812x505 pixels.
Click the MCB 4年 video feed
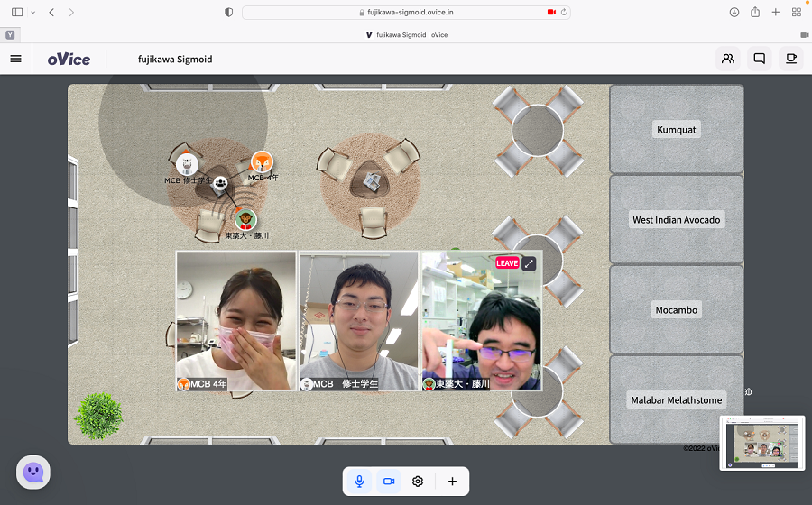click(x=236, y=321)
